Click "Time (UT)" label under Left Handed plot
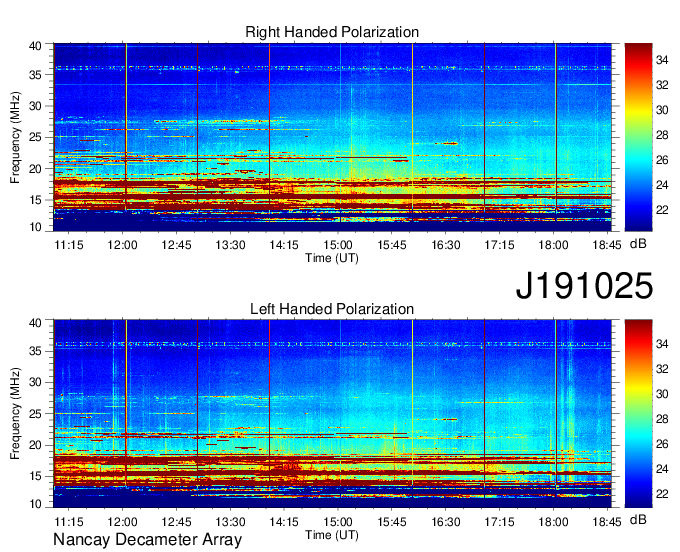This screenshot has width=680, height=552. tap(332, 535)
